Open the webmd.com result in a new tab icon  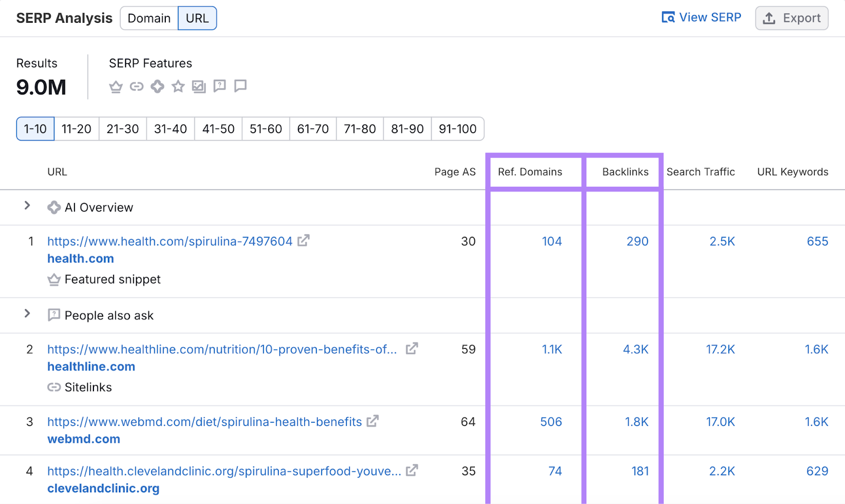tap(373, 421)
